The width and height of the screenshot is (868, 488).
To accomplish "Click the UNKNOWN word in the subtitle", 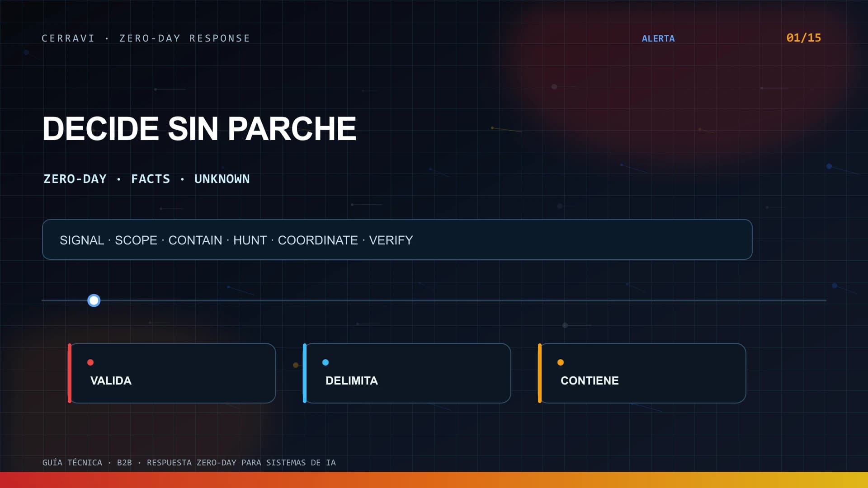I will click(x=222, y=179).
